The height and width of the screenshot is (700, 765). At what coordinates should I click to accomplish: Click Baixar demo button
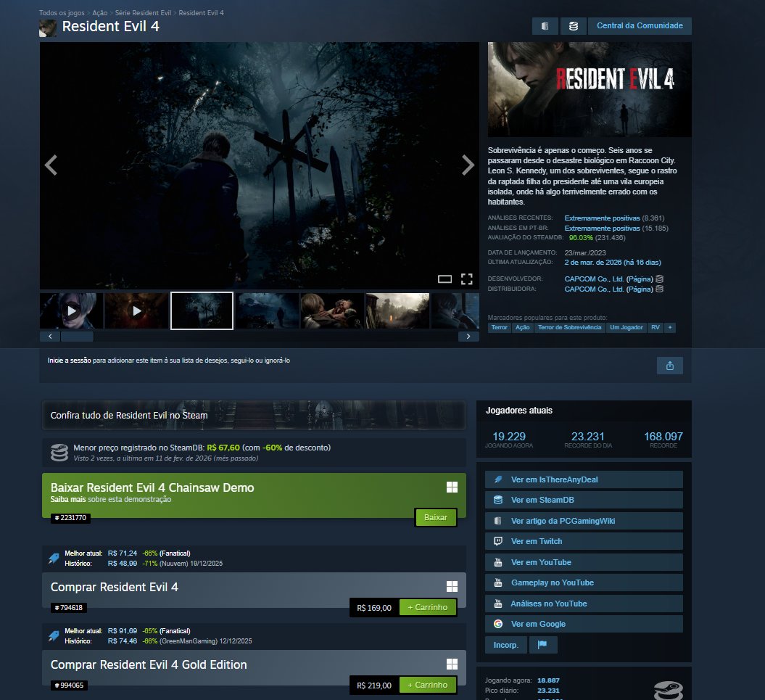pyautogui.click(x=436, y=517)
